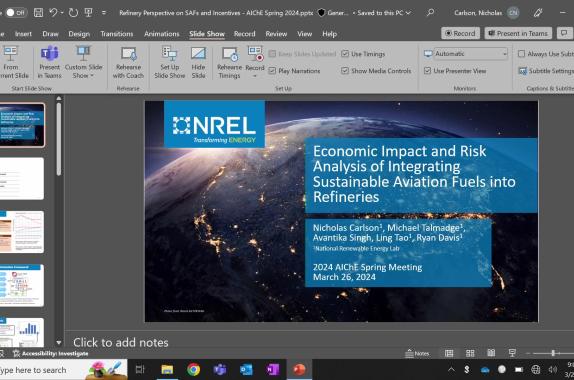574x380 pixels.
Task: Click the pen Designer icon in title bar
Action: pos(538,13)
